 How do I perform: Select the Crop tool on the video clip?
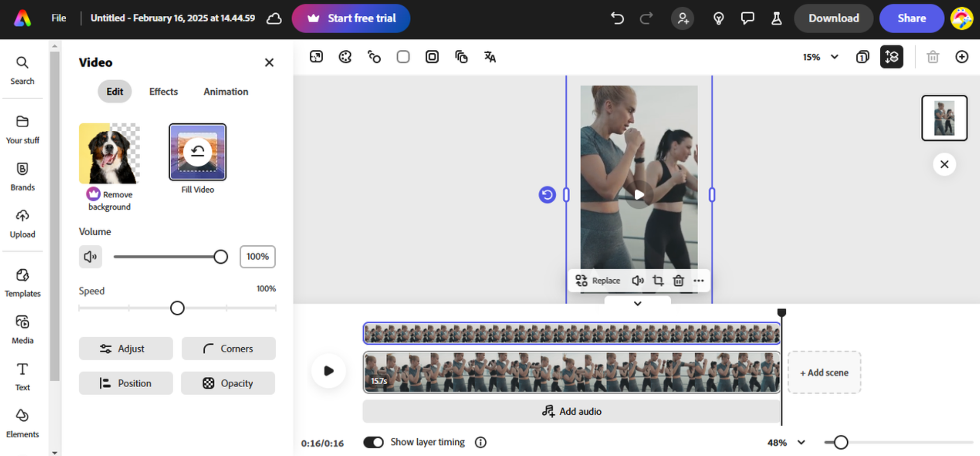pos(658,281)
